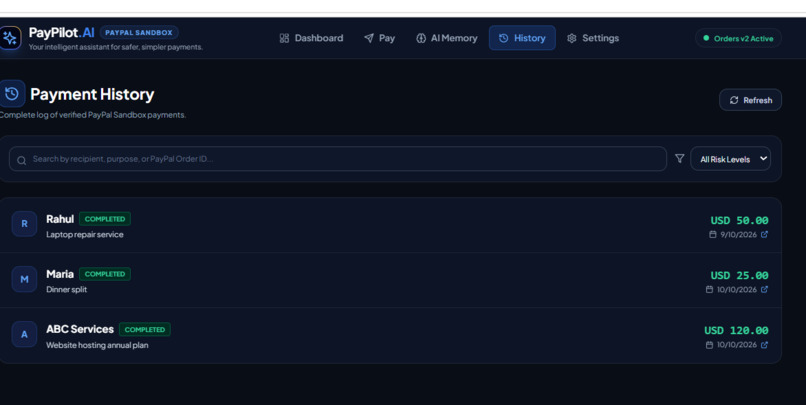Click Maria's M avatar

point(24,279)
